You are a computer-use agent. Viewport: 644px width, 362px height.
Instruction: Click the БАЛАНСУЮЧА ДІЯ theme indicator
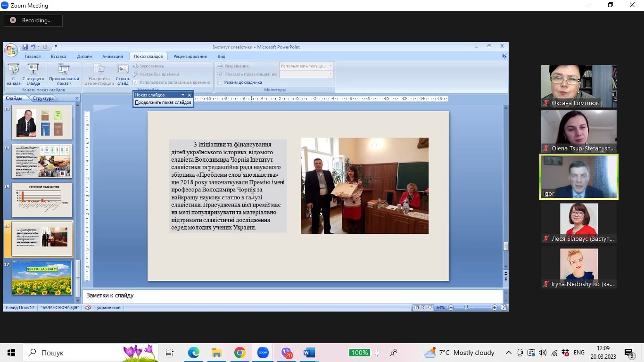tap(60, 307)
